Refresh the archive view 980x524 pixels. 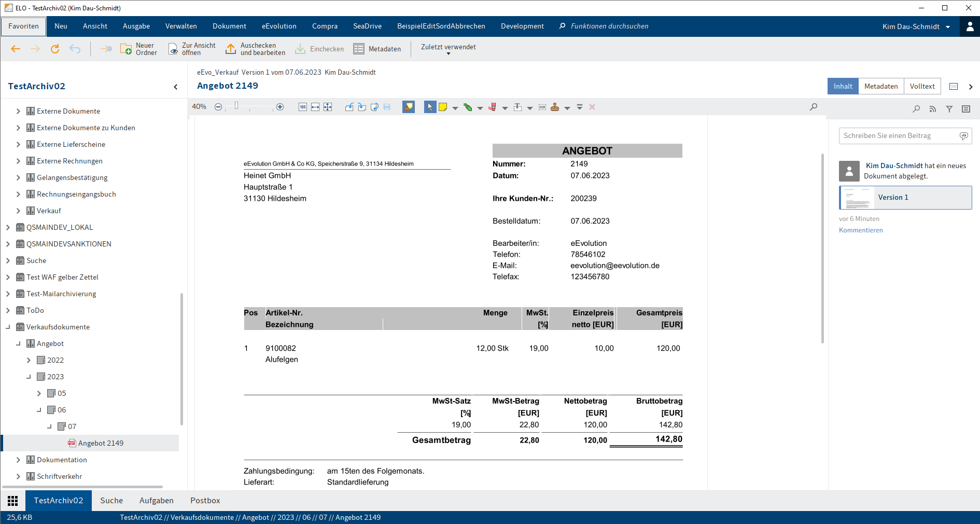(54, 49)
